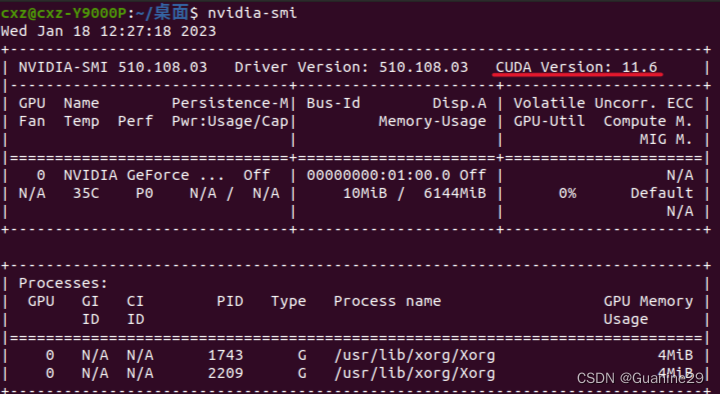The image size is (720, 394).
Task: Click the PID column header
Action: [230, 301]
